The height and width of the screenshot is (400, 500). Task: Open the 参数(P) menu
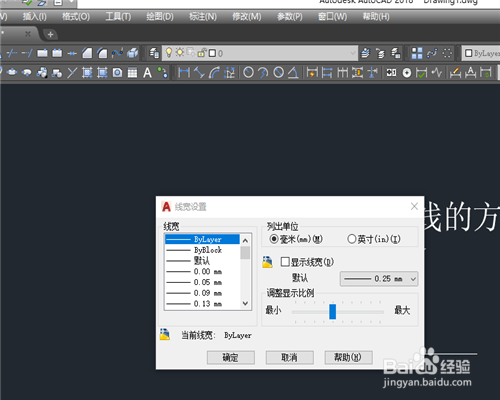290,16
